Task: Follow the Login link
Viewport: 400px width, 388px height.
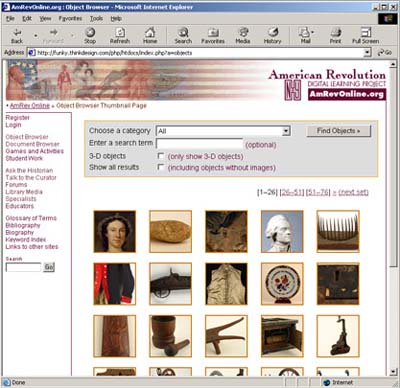Action: point(13,125)
